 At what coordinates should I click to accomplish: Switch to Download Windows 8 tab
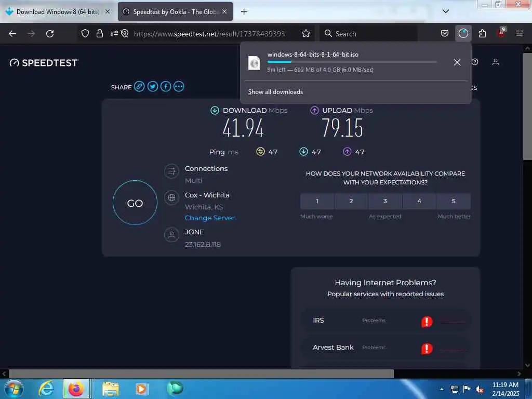(58, 11)
